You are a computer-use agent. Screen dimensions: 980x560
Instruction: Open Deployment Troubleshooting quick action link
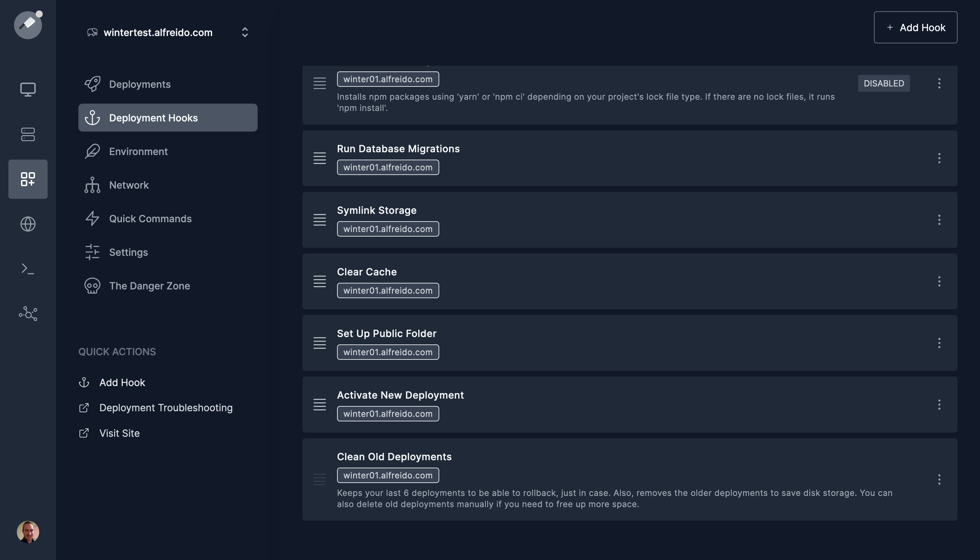pos(166,408)
